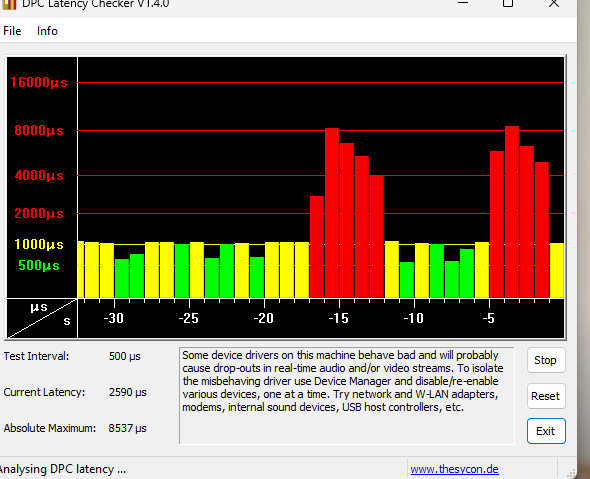
Task: Minimize the DPC Latency Checker window
Action: tap(463, 3)
